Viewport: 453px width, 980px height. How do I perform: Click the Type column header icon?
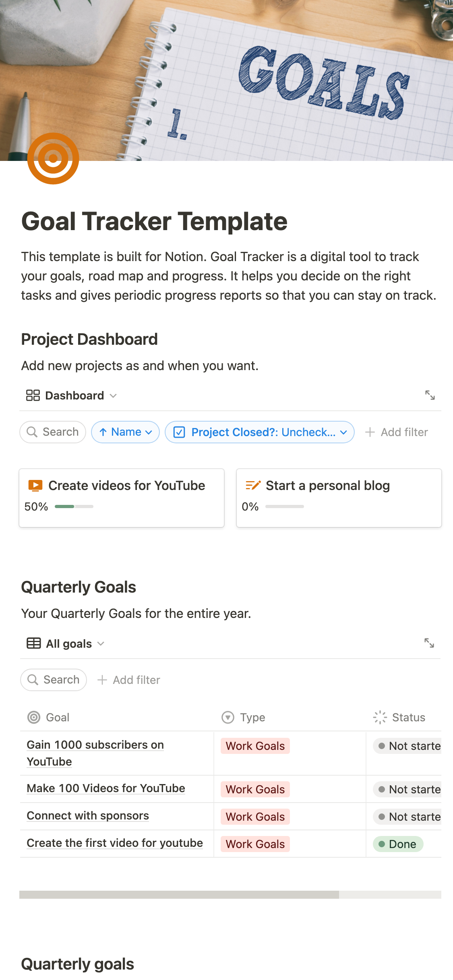(x=228, y=717)
